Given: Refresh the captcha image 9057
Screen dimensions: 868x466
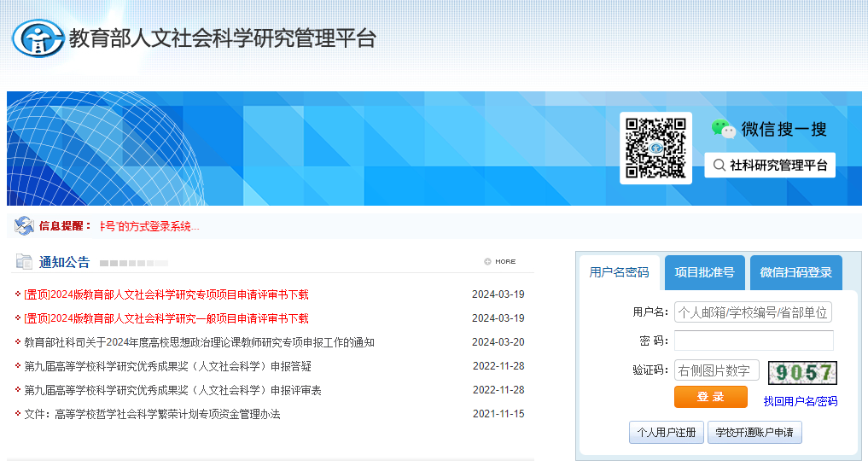Looking at the screenshot, I should pos(802,373).
